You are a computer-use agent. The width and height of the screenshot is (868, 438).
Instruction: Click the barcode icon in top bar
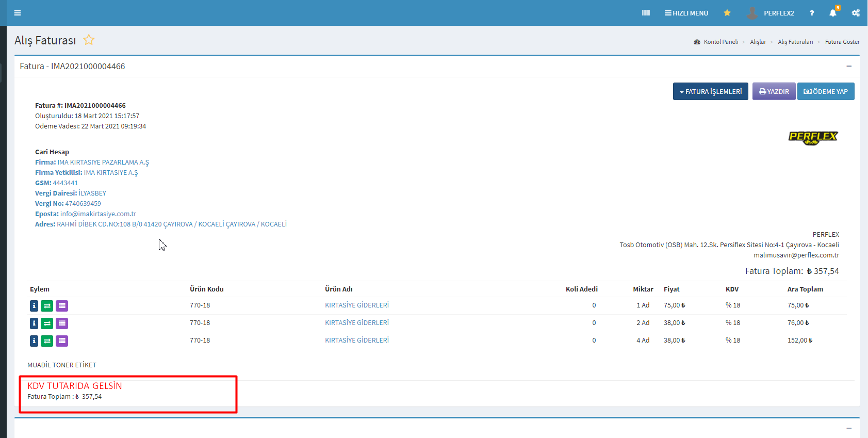pos(646,13)
